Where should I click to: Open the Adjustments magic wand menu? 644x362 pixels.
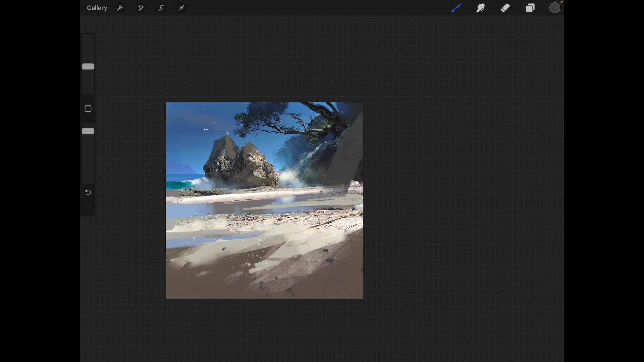point(141,8)
